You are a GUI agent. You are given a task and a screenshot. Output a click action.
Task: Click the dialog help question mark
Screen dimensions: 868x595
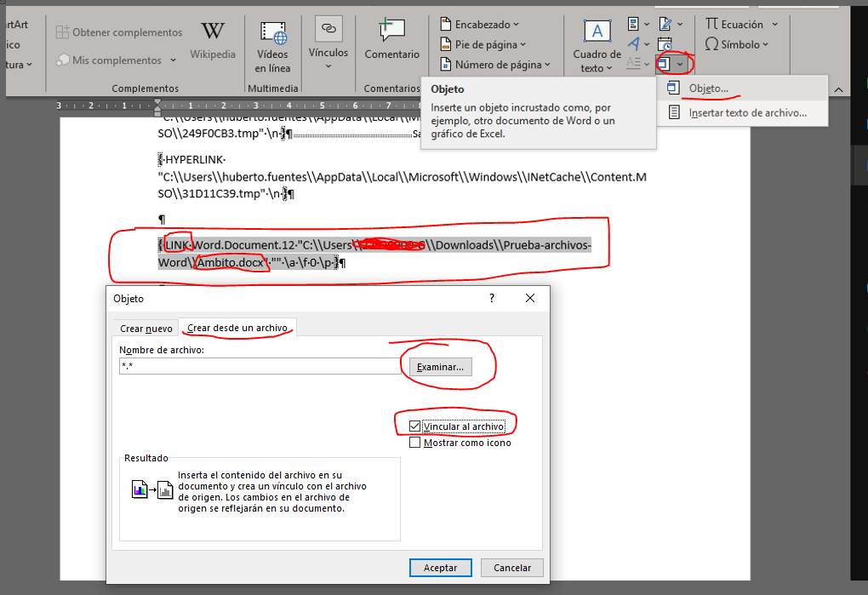[x=492, y=298]
